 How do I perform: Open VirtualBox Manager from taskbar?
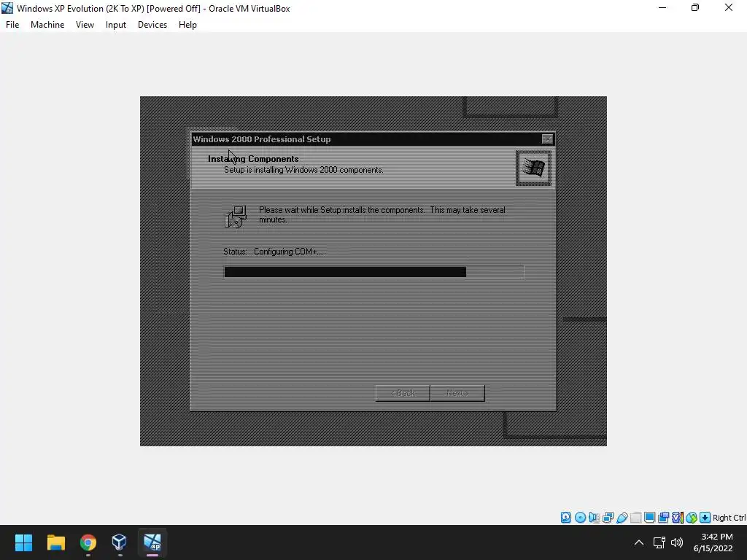click(119, 542)
